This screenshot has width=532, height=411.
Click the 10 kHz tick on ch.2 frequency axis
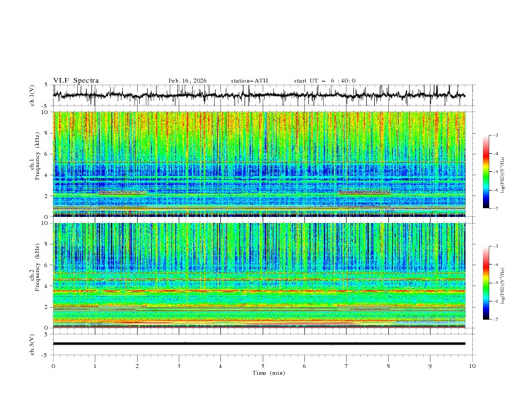pos(45,223)
